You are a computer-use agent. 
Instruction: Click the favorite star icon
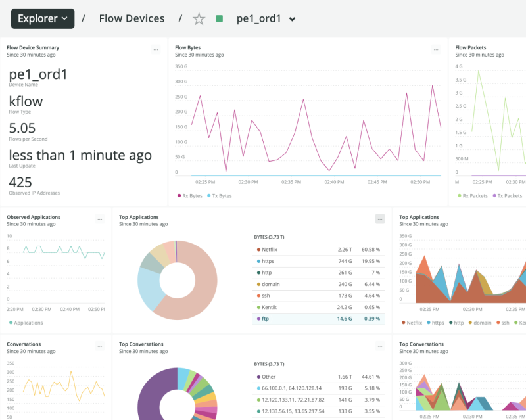tap(199, 19)
